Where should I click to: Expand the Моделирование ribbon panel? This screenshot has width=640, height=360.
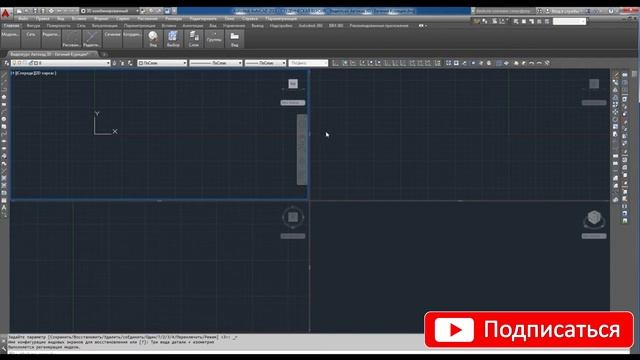pos(10,39)
